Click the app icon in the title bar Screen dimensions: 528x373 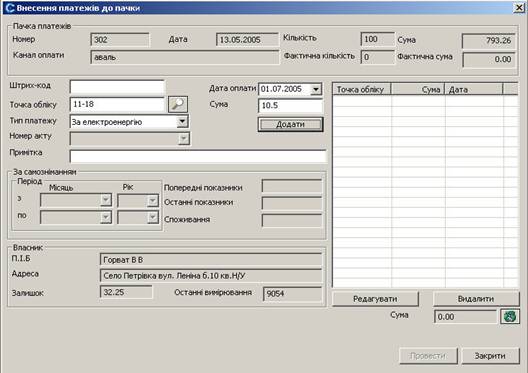[x=10, y=7]
